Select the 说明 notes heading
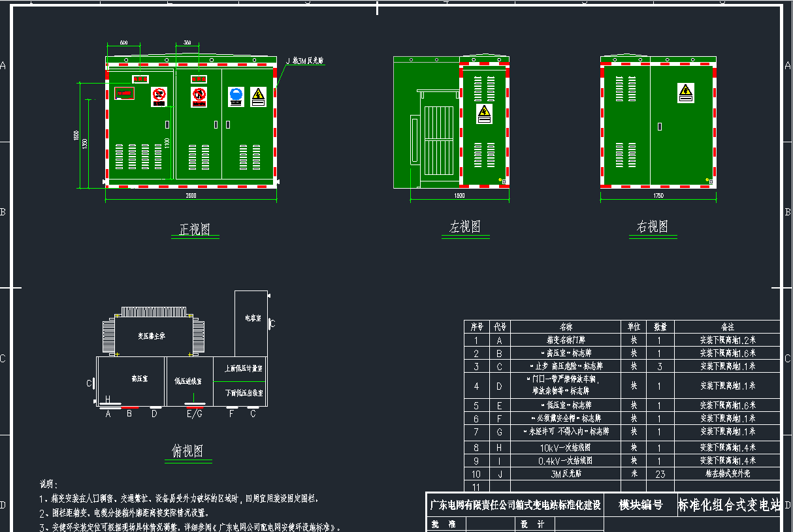Image resolution: width=793 pixels, height=532 pixels. coord(49,484)
